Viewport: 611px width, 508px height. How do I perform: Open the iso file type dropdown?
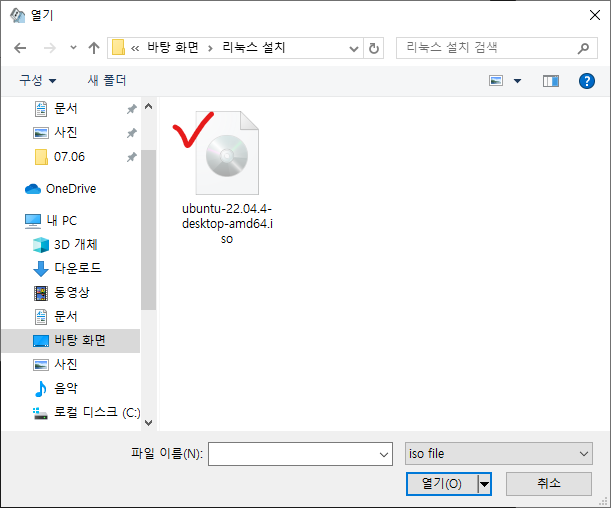pyautogui.click(x=499, y=454)
